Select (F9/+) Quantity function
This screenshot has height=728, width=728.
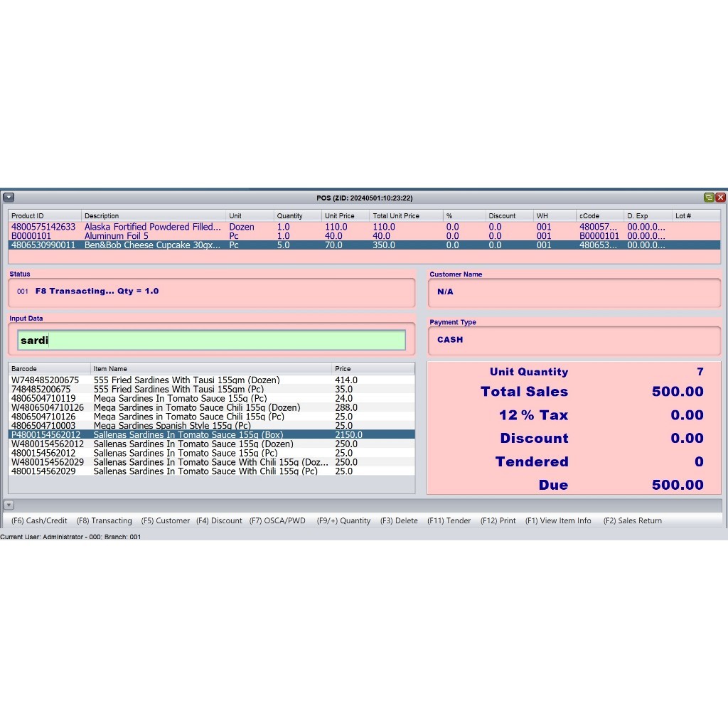tap(343, 521)
